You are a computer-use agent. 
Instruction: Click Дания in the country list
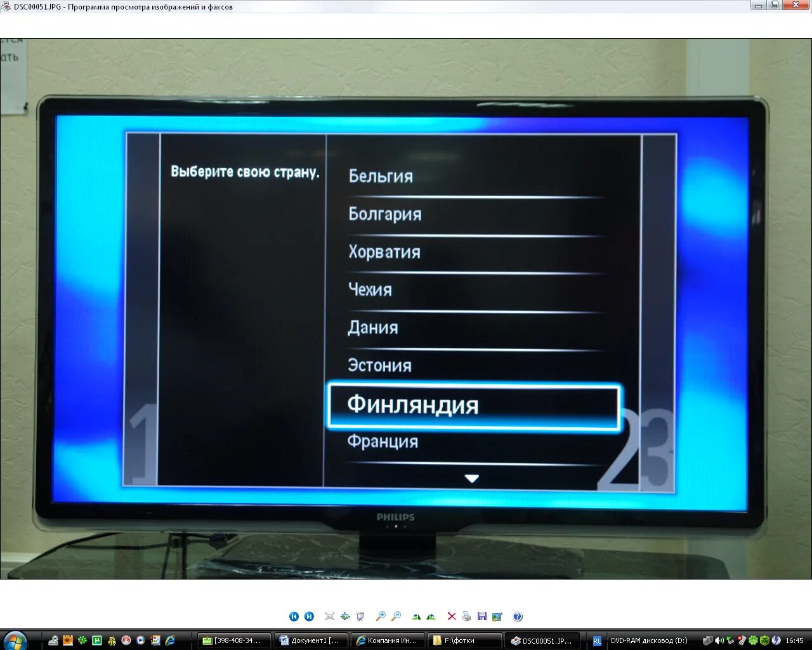(x=372, y=328)
